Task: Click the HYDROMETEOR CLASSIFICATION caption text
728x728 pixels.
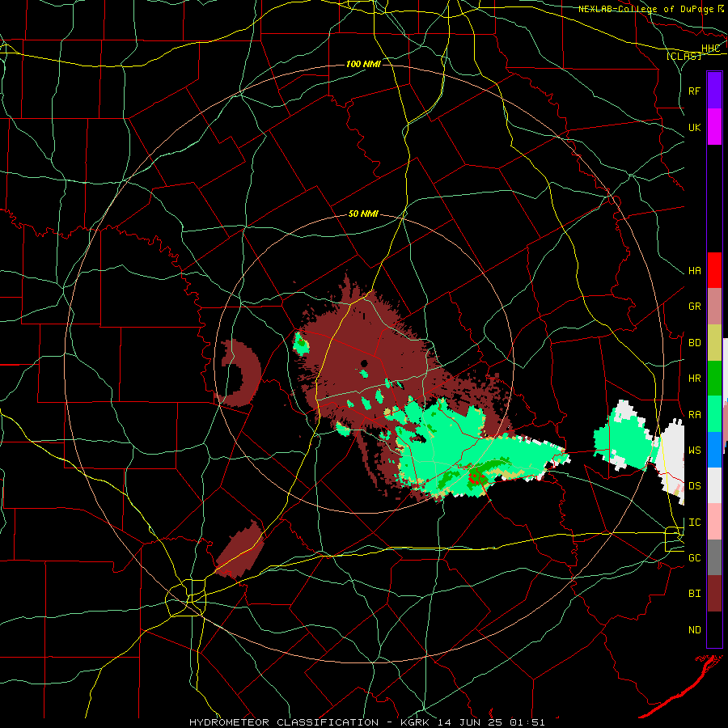Action: click(284, 722)
